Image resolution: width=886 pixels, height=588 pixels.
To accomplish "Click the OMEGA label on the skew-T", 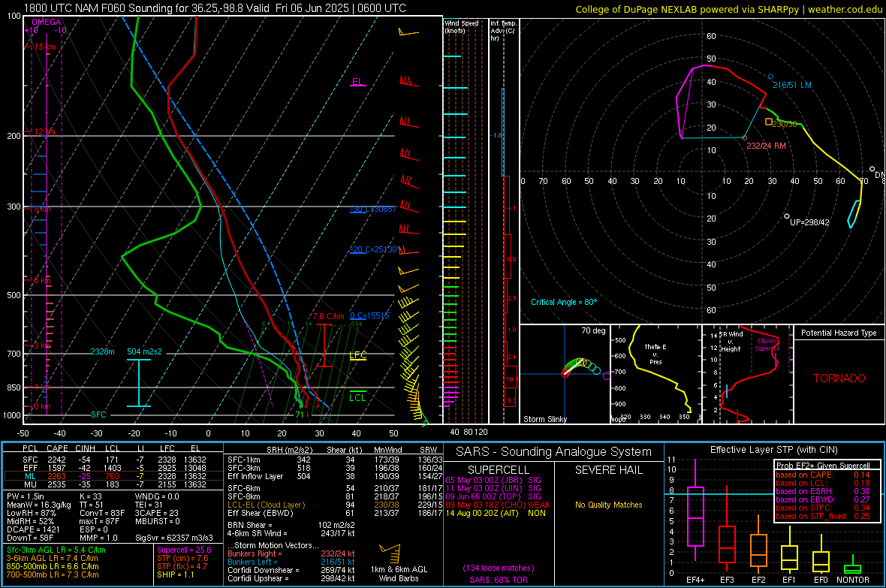I will (x=47, y=22).
